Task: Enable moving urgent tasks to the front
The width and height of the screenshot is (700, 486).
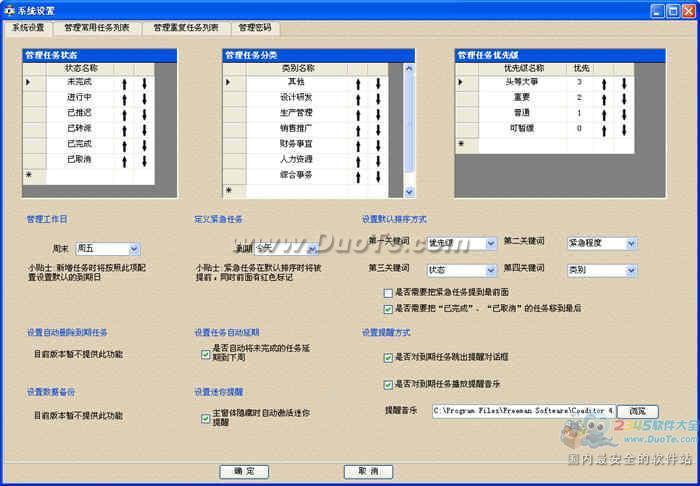Action: click(388, 292)
